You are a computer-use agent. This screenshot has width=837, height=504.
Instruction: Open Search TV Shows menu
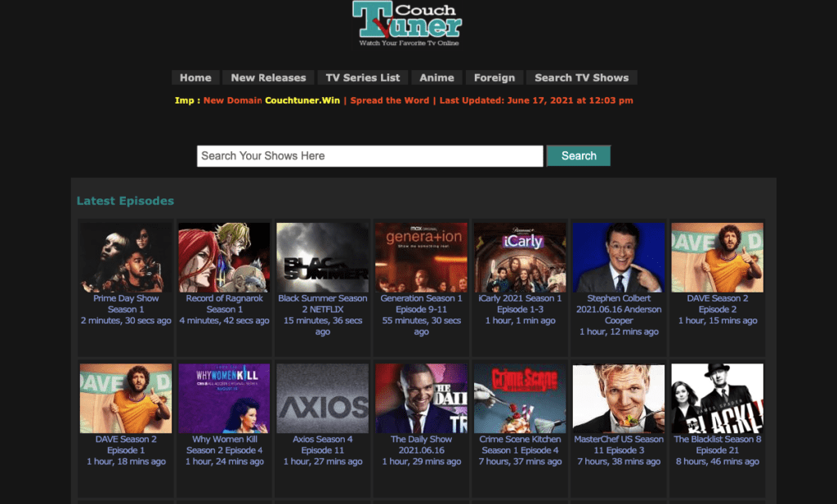pos(582,78)
